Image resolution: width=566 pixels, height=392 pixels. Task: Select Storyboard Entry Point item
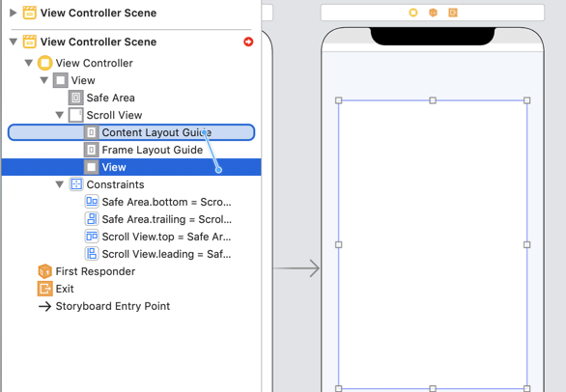[x=104, y=306]
